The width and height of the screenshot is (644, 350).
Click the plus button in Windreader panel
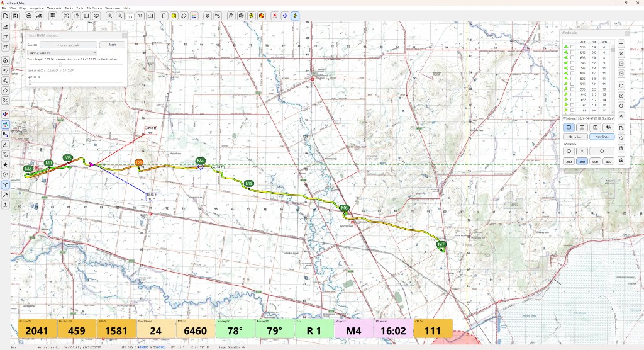pyautogui.click(x=621, y=43)
